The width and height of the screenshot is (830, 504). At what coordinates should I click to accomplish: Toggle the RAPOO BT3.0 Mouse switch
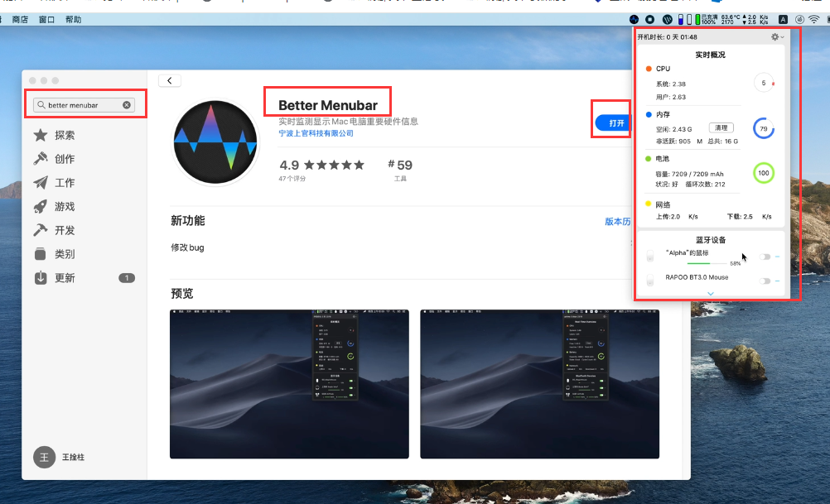(x=765, y=281)
